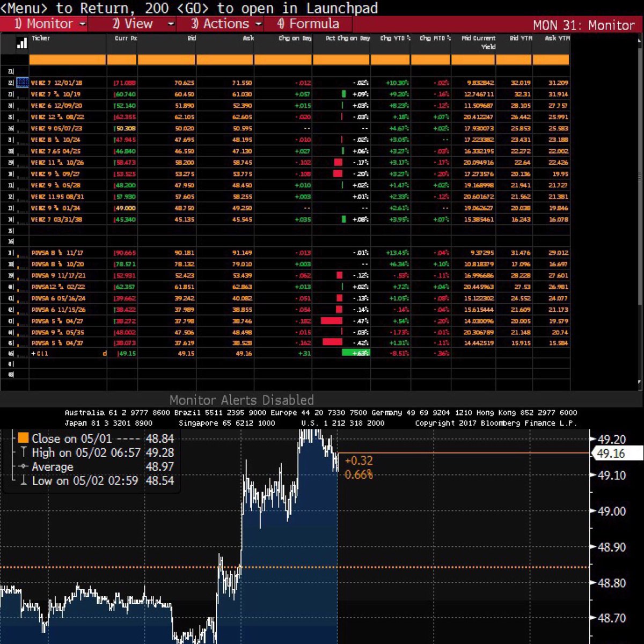The width and height of the screenshot is (644, 644).
Task: Click the 49.16 last price tag on axis
Action: tap(616, 453)
